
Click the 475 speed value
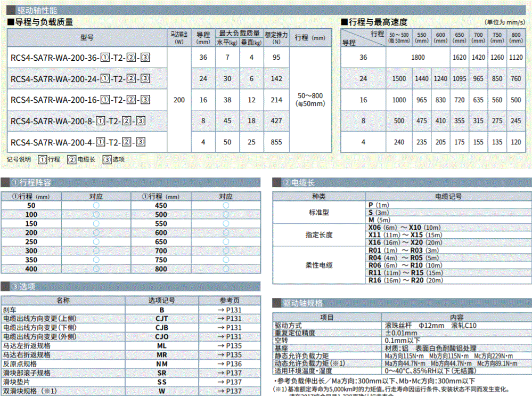pyautogui.click(x=422, y=121)
